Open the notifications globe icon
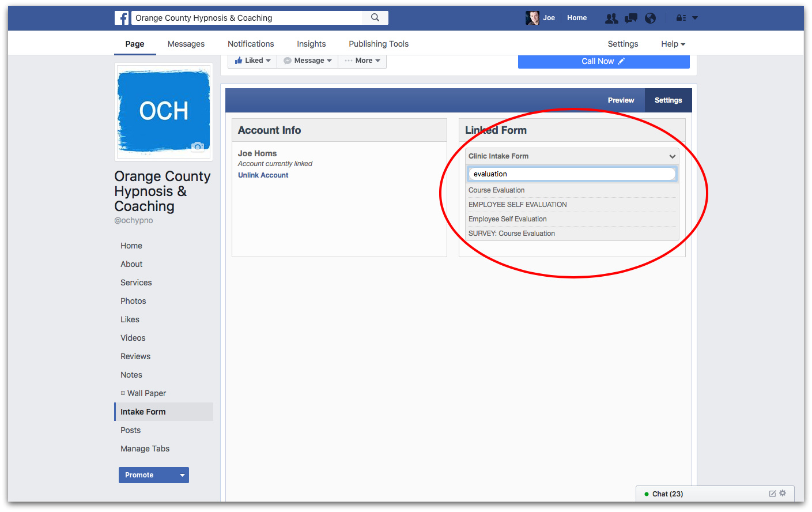Viewport: 812px width, 512px height. point(650,18)
